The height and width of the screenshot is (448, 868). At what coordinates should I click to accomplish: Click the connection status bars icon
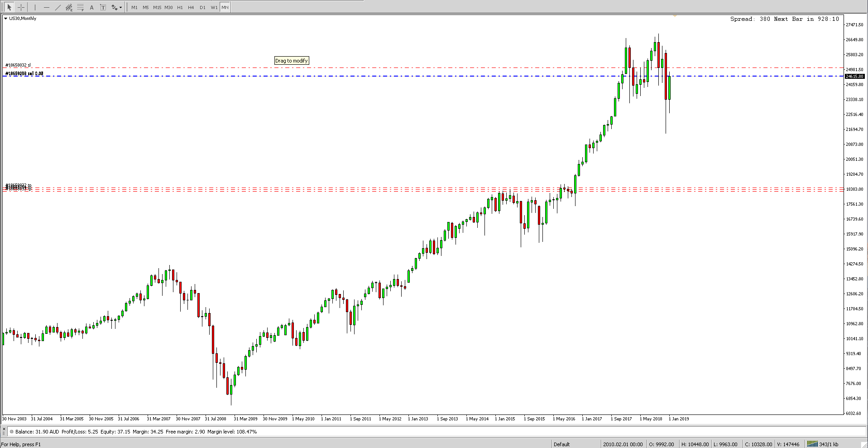coord(812,444)
